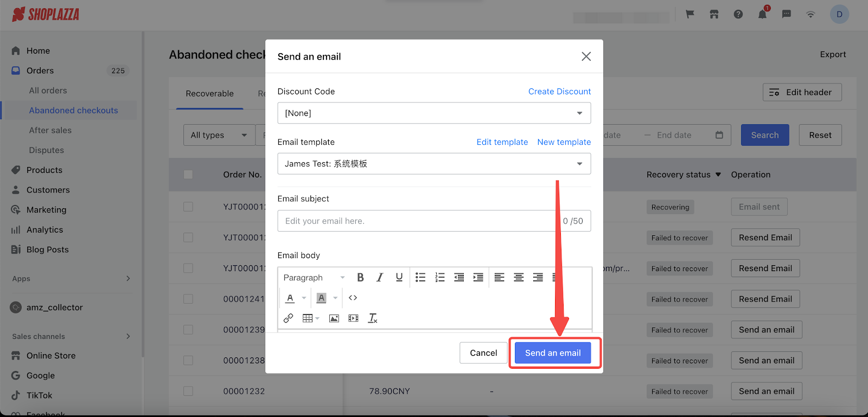This screenshot has width=868, height=417.
Task: Expand the Email template dropdown
Action: 433,164
